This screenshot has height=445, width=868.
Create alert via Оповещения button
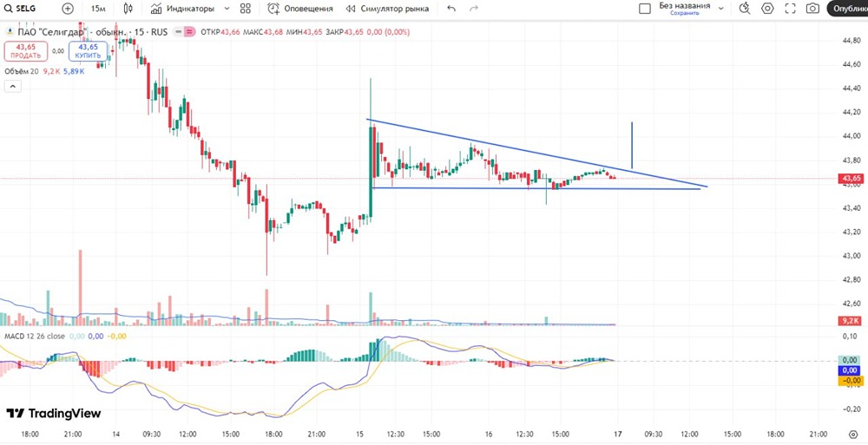click(x=300, y=9)
